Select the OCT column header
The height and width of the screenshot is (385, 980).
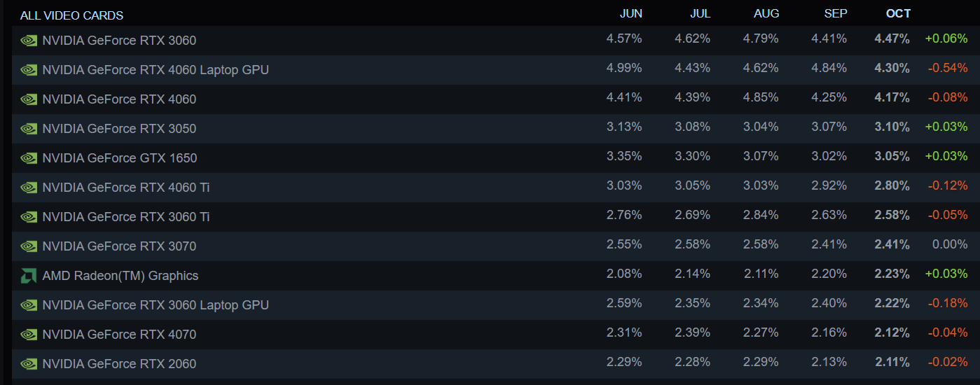click(x=898, y=14)
